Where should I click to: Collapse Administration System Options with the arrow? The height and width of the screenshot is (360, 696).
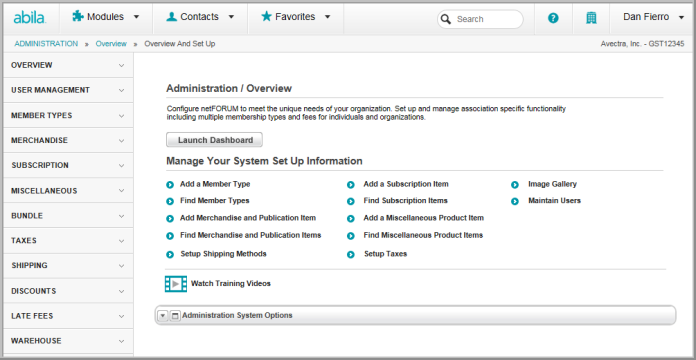[162, 316]
